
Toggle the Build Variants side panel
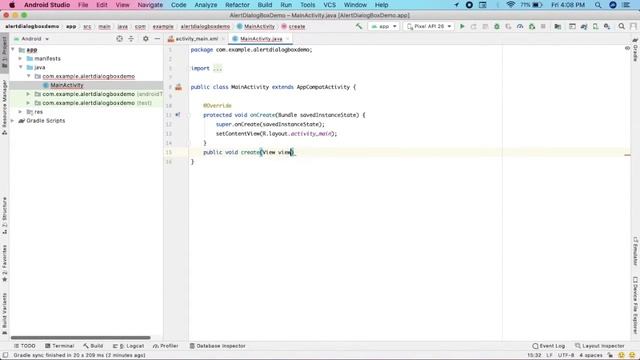4,313
